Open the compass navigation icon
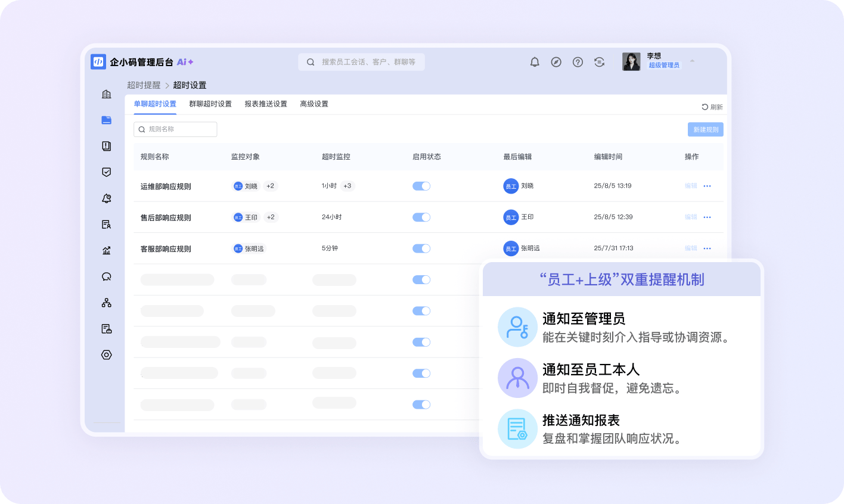Image resolution: width=844 pixels, height=504 pixels. tap(556, 62)
